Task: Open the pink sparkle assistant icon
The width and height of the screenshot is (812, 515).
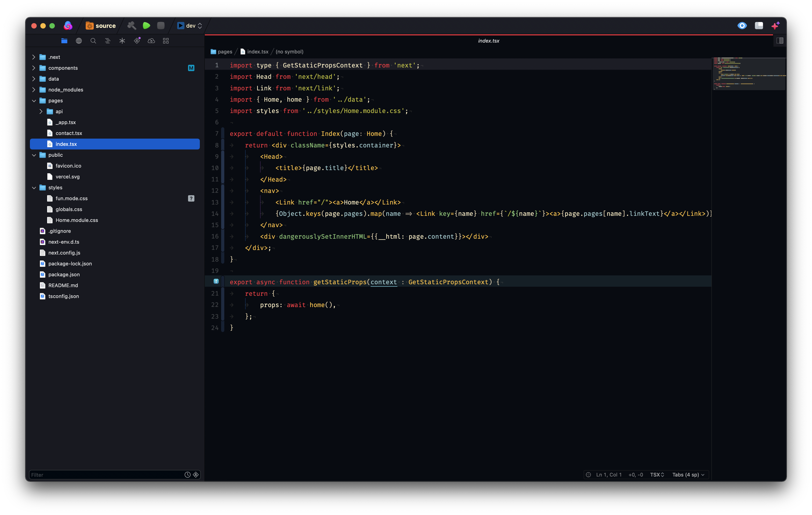Action: pos(775,26)
